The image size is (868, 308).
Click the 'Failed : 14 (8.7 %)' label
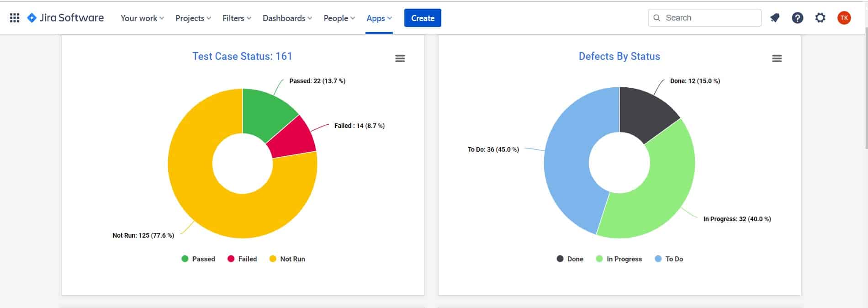[x=360, y=126]
